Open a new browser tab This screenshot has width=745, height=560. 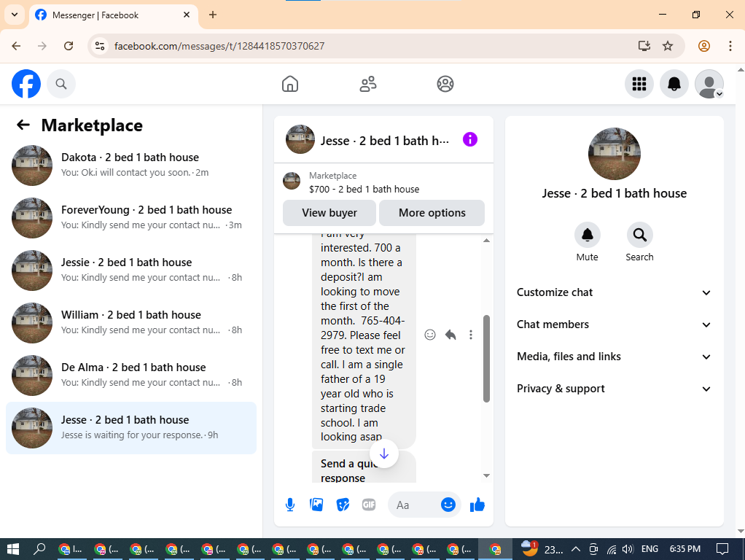[213, 15]
